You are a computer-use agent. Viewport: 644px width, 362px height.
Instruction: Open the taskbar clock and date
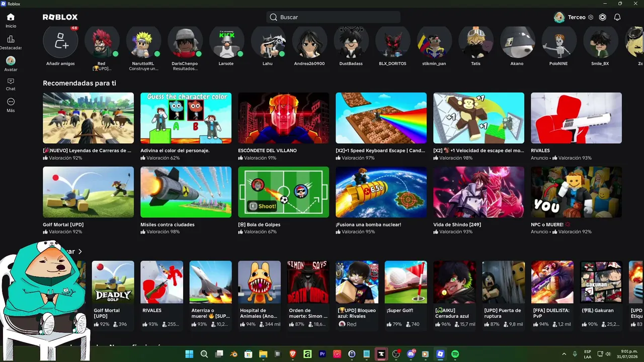(x=627, y=354)
